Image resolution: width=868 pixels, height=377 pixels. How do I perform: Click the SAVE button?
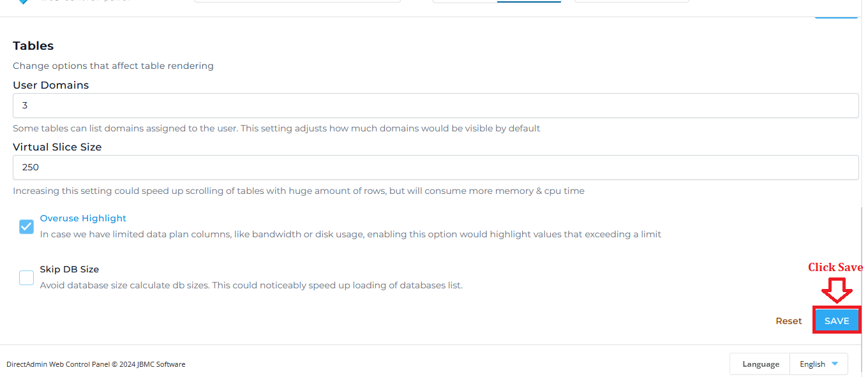837,321
